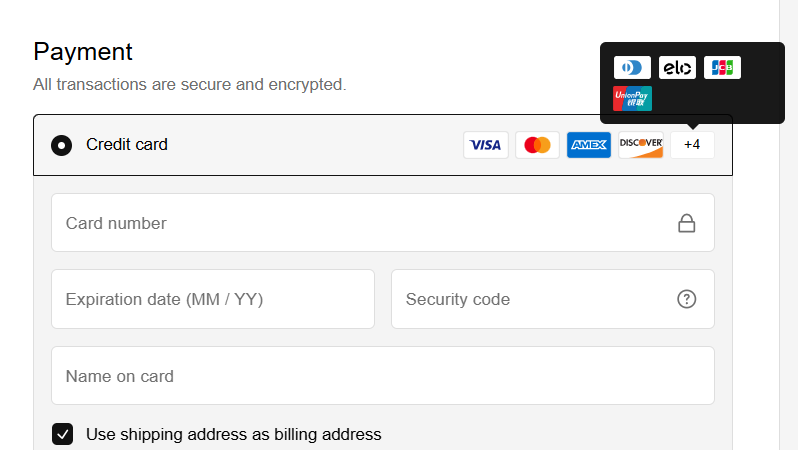Click the padlock icon in card number field
The image size is (798, 450).
pyautogui.click(x=687, y=223)
